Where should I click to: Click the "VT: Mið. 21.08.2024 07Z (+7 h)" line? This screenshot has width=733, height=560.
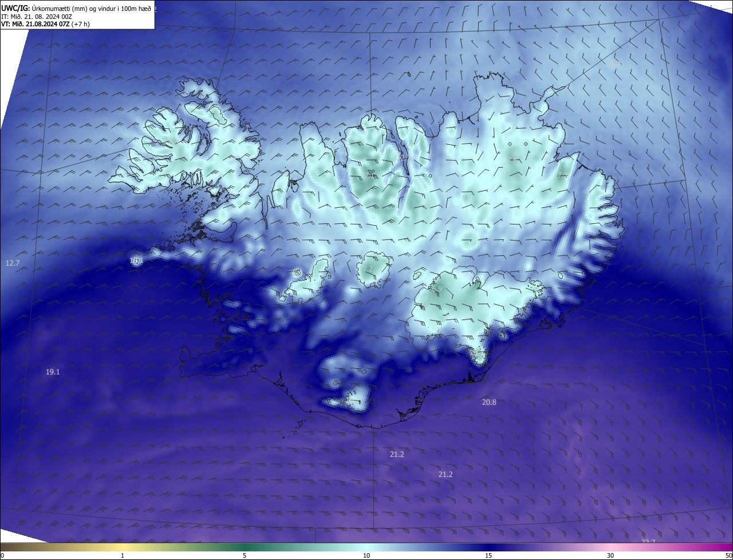coord(45,24)
